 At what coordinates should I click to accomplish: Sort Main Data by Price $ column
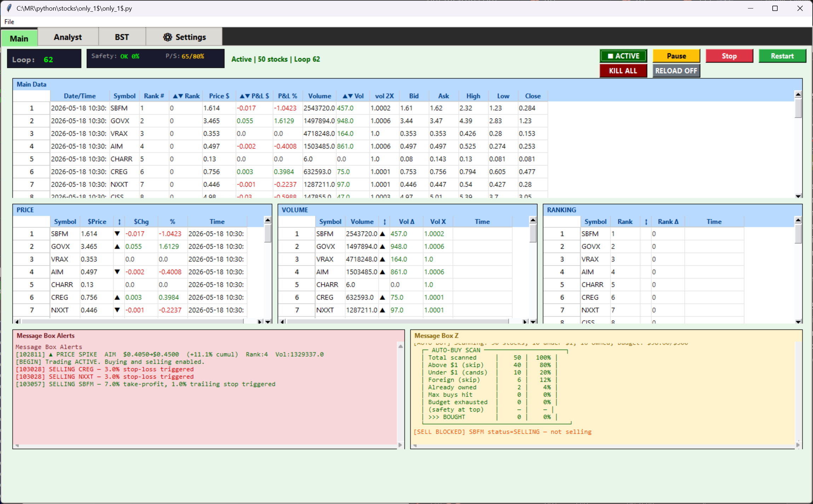219,96
